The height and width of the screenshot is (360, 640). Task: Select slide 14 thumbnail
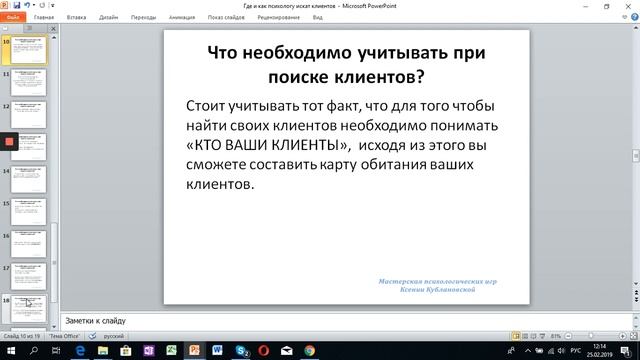(x=29, y=179)
